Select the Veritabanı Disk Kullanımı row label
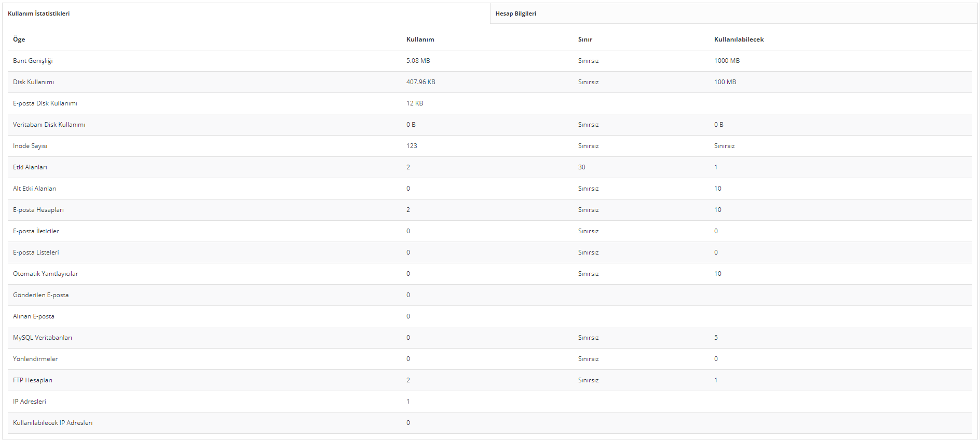This screenshot has width=980, height=440. [x=49, y=125]
